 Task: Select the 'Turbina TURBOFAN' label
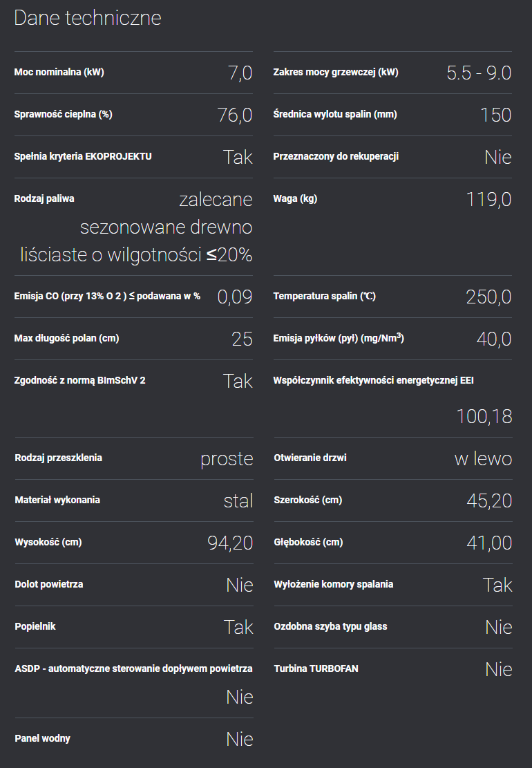click(x=316, y=668)
